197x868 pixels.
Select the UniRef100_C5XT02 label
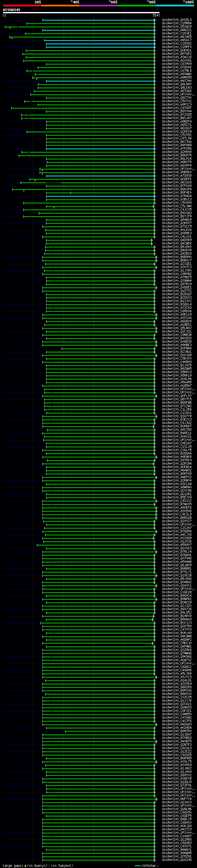tap(177, 101)
